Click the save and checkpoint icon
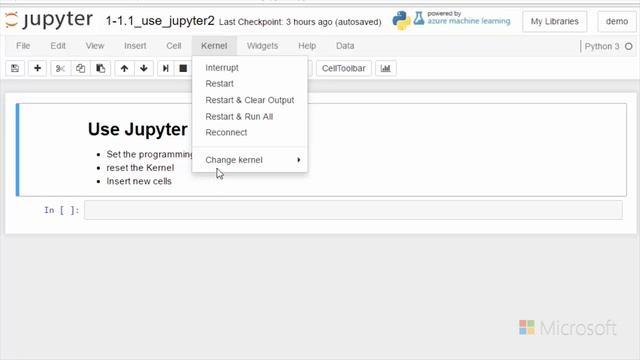Viewport: 640px width, 360px height. click(x=15, y=68)
